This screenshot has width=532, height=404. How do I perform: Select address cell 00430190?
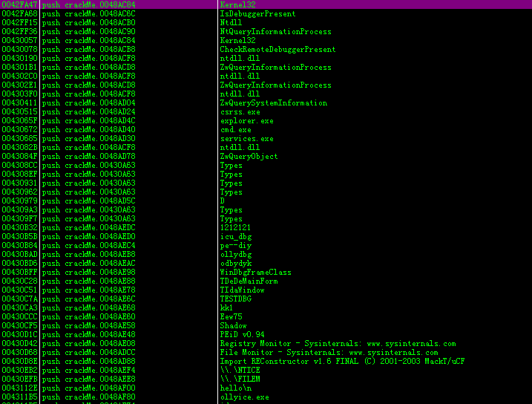coord(20,59)
